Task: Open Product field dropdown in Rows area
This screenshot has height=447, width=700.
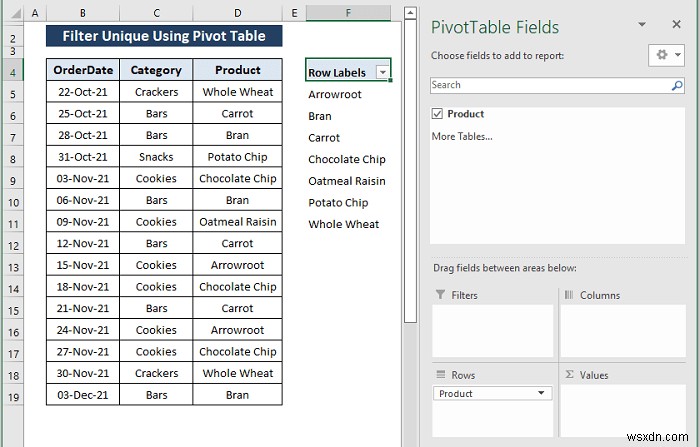Action: click(541, 393)
